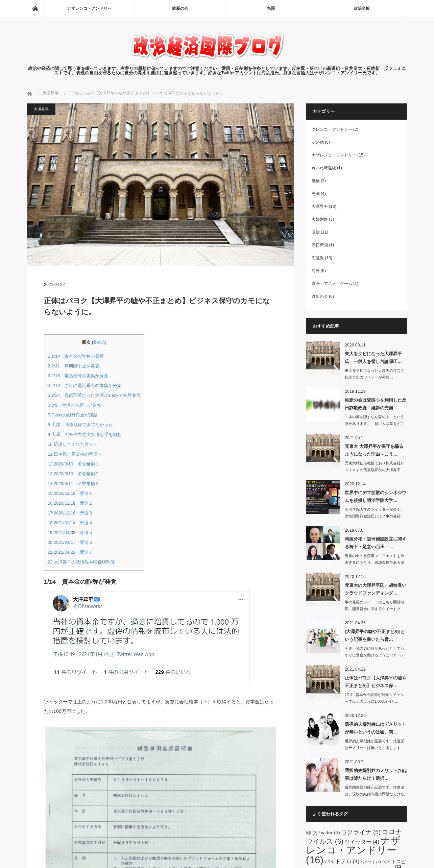The image size is (434, 868).
Task: Click @Ohsaworks handle in tweet
Action: [88, 606]
